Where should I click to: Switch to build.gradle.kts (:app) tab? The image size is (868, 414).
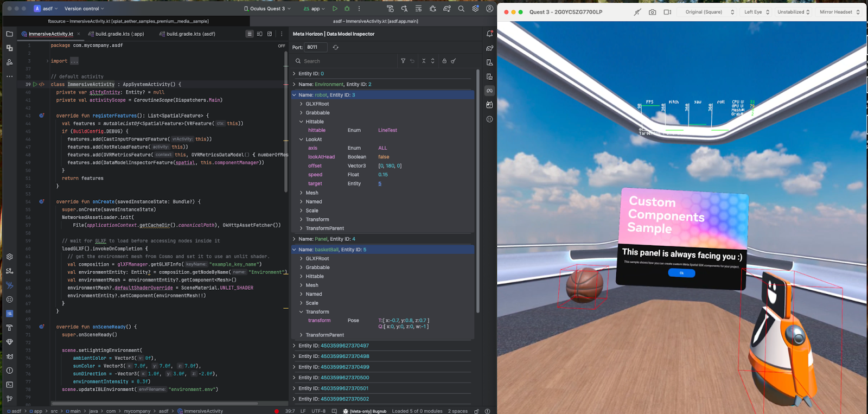coord(116,34)
